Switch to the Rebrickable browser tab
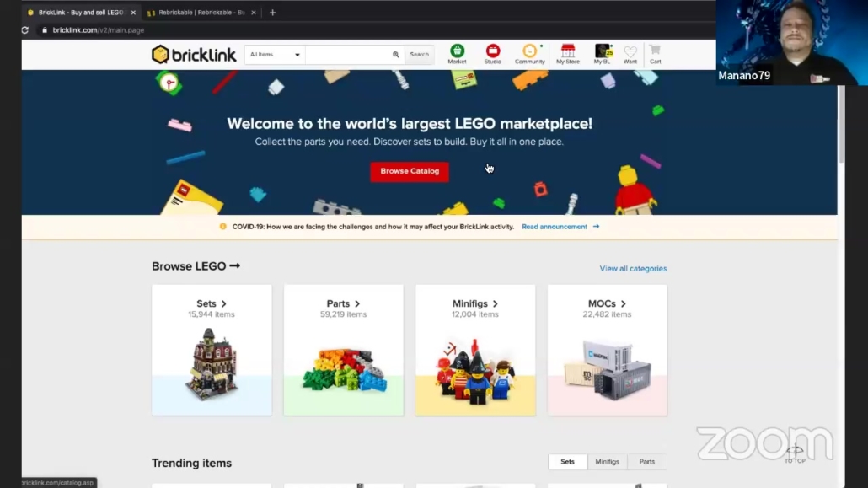The image size is (868, 488). tap(201, 12)
